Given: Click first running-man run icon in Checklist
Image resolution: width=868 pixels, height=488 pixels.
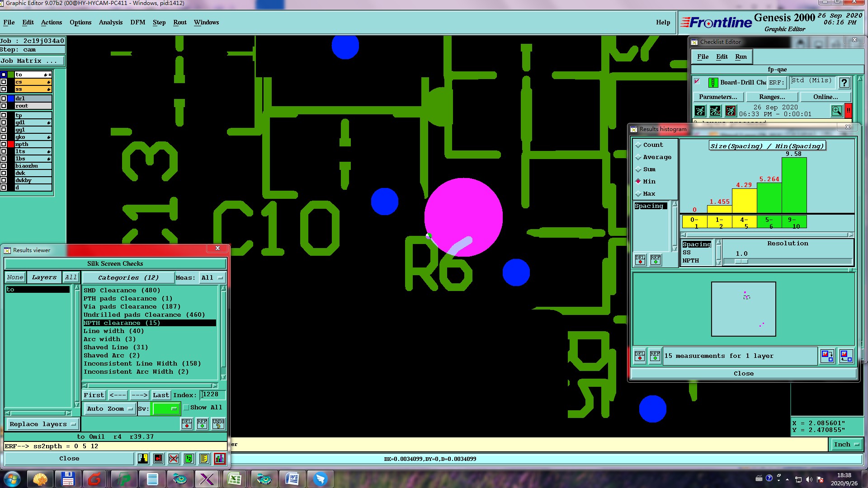Looking at the screenshot, I should click(700, 110).
